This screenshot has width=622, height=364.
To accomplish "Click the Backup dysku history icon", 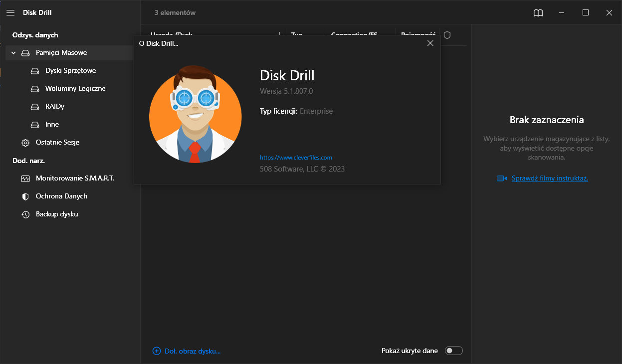I will coord(25,214).
